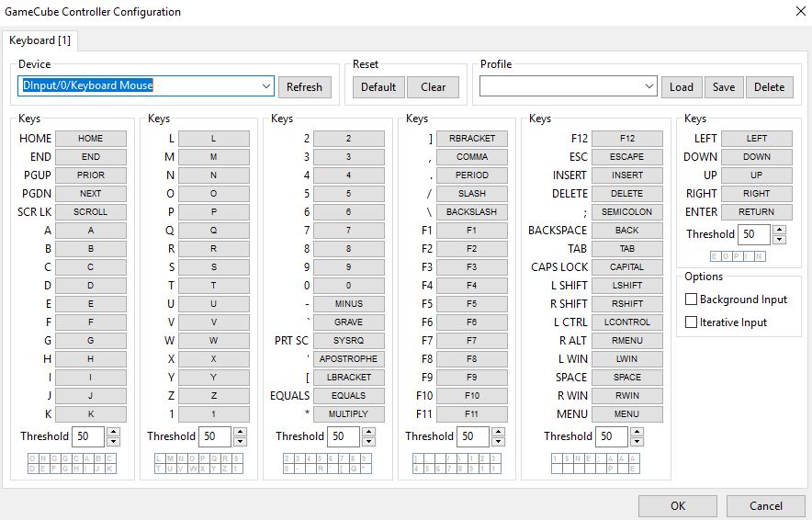The image size is (812, 520).
Task: Click the Refresh device button
Action: point(305,87)
